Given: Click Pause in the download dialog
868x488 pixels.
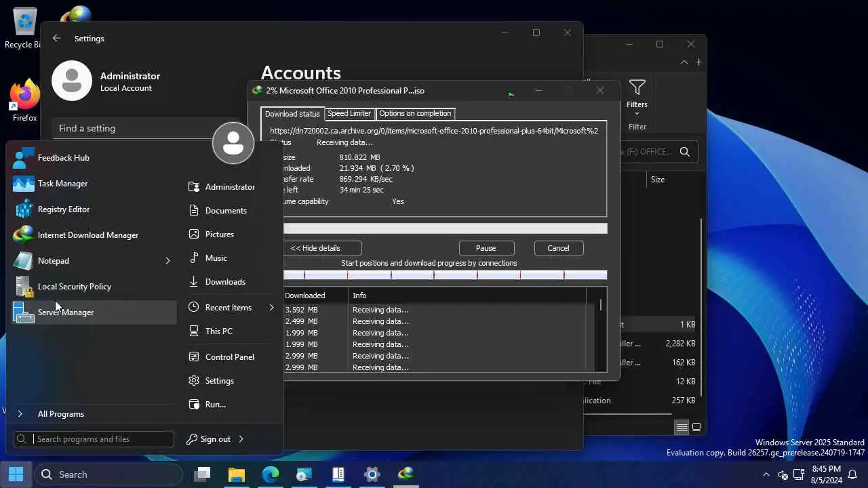Looking at the screenshot, I should (x=486, y=248).
